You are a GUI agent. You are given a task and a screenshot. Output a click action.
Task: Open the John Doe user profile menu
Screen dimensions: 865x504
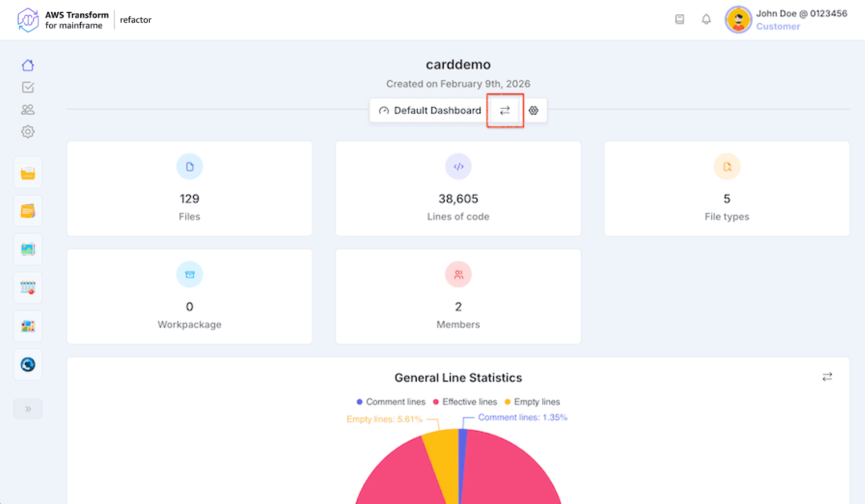(x=786, y=20)
